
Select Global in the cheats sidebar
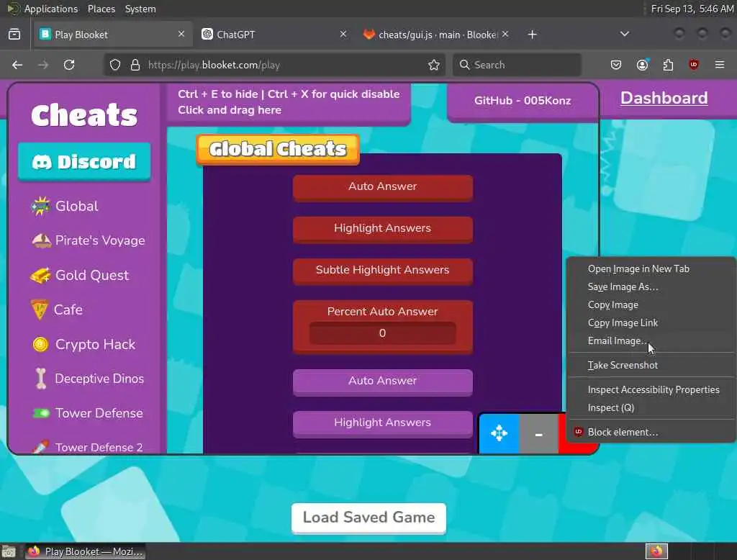pyautogui.click(x=65, y=206)
